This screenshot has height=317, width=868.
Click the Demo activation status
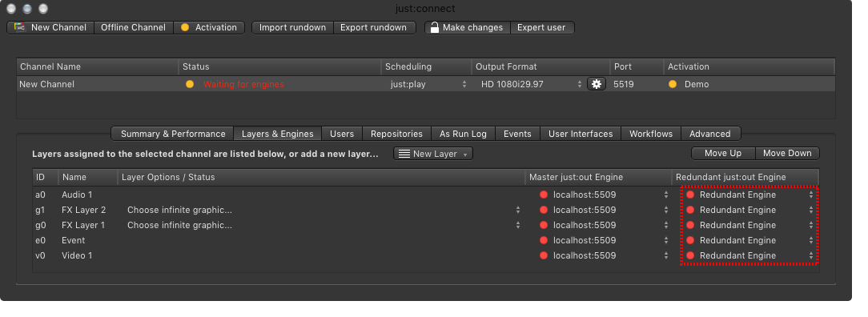(697, 84)
